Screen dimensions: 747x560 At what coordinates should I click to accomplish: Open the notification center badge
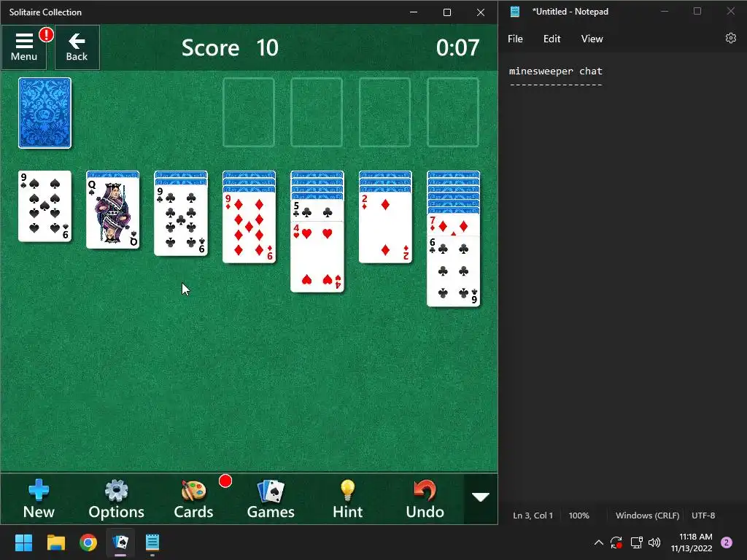(x=727, y=542)
